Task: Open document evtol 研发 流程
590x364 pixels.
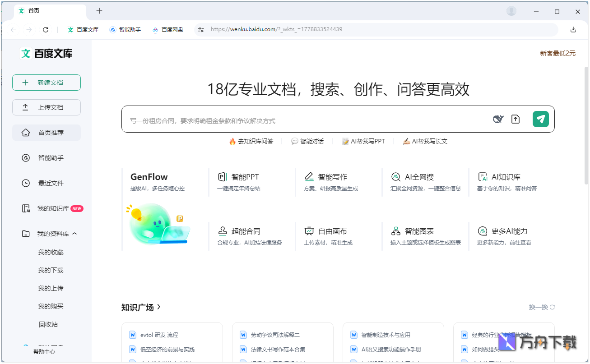Action: 159,335
